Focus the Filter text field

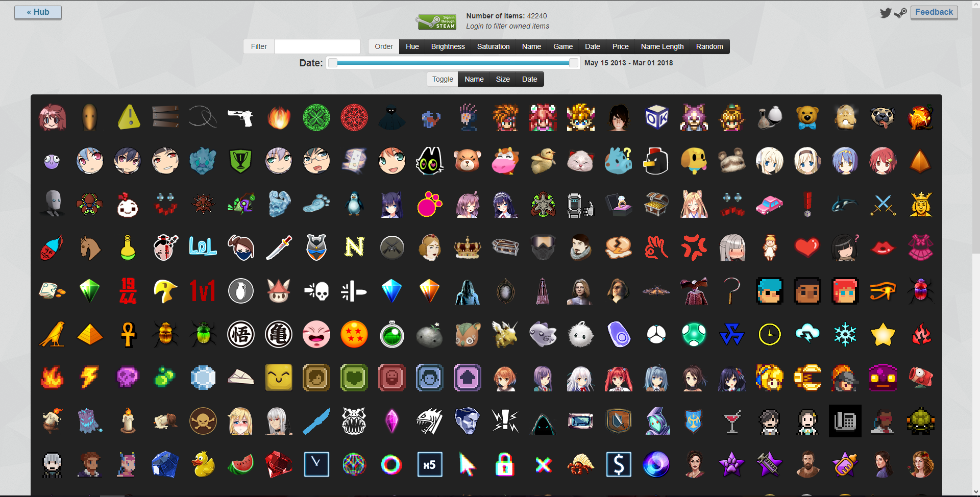317,46
